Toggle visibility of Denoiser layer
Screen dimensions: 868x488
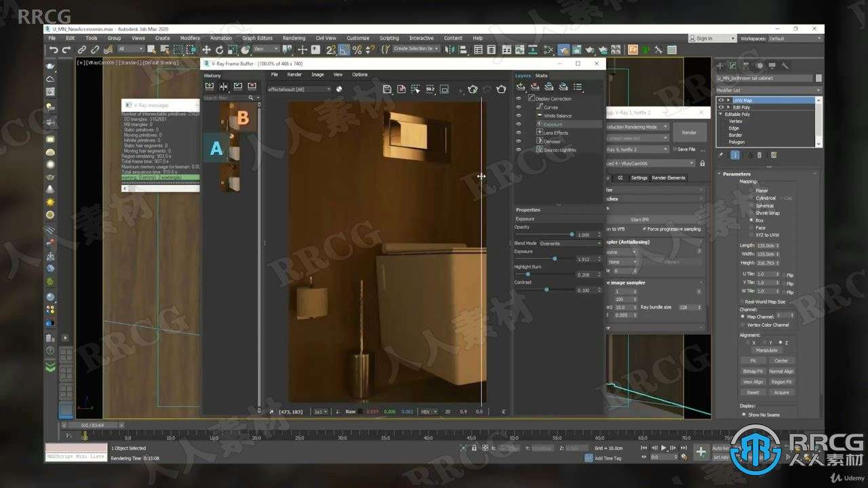click(519, 141)
